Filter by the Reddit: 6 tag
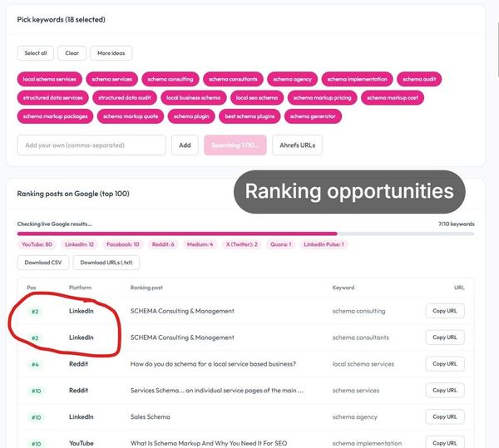The height and width of the screenshot is (448, 499). (x=163, y=244)
